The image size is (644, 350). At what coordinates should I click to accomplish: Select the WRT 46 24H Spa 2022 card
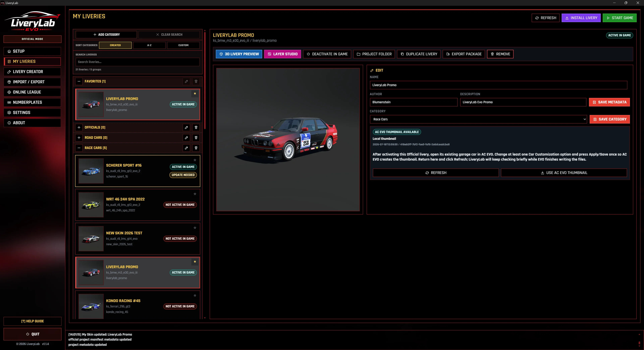click(x=138, y=205)
